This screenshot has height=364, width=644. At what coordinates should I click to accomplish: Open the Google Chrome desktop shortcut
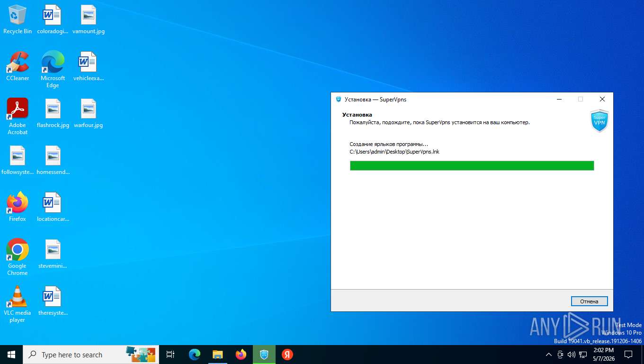18,257
